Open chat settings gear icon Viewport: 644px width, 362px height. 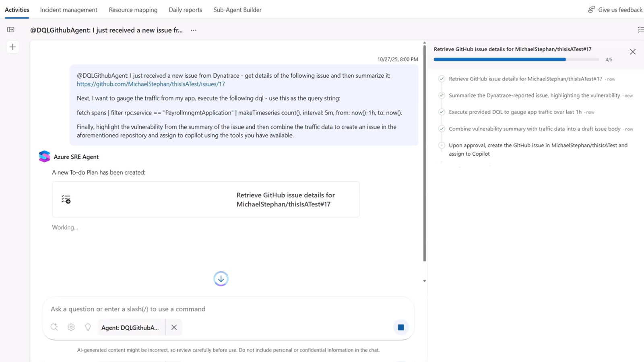(71, 327)
